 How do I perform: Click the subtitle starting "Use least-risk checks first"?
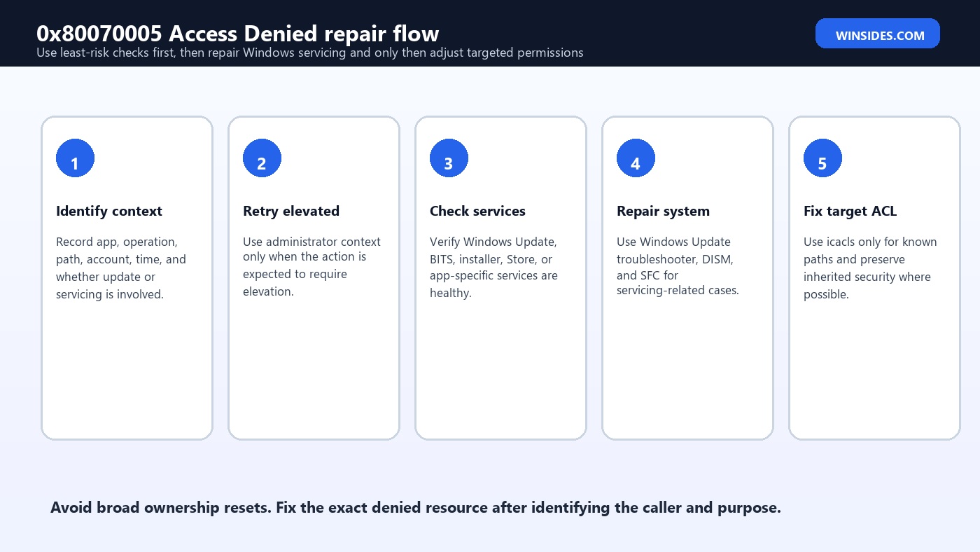coord(310,53)
